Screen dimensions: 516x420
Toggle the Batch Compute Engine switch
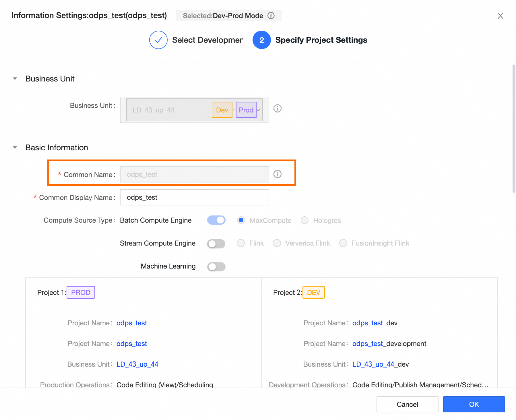(x=216, y=220)
